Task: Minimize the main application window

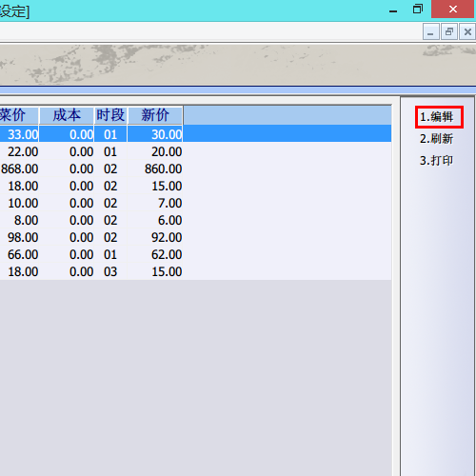Action: pos(393,10)
